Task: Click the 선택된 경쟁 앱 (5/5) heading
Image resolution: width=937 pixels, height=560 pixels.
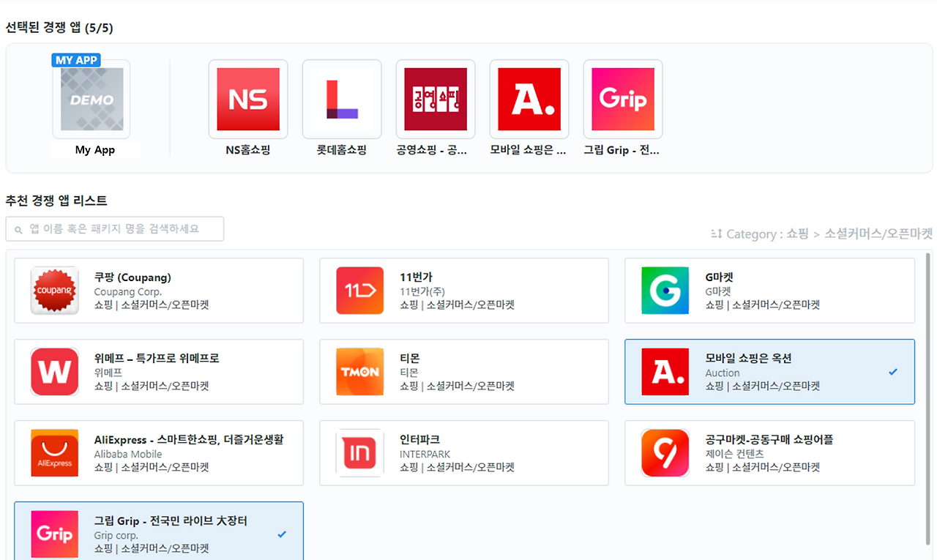Action: point(59,28)
